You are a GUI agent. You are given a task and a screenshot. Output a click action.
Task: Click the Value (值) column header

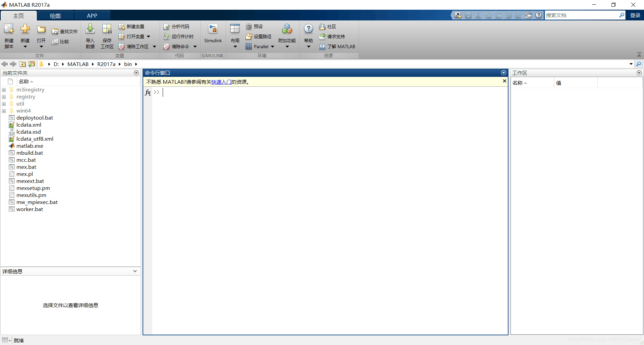click(x=576, y=83)
